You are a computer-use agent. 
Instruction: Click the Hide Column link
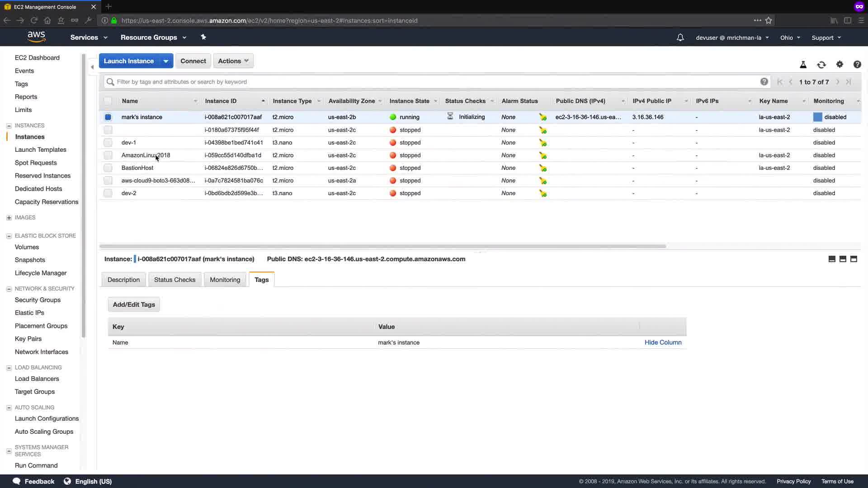tap(663, 343)
